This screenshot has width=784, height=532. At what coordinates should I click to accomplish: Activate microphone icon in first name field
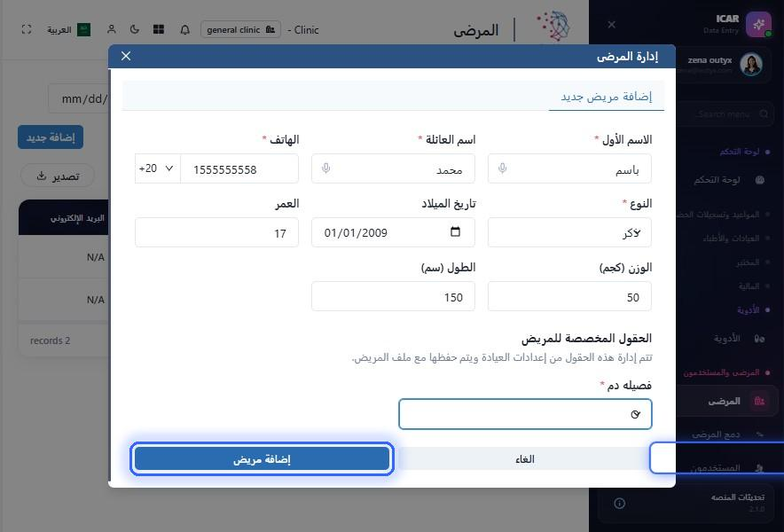coord(503,168)
